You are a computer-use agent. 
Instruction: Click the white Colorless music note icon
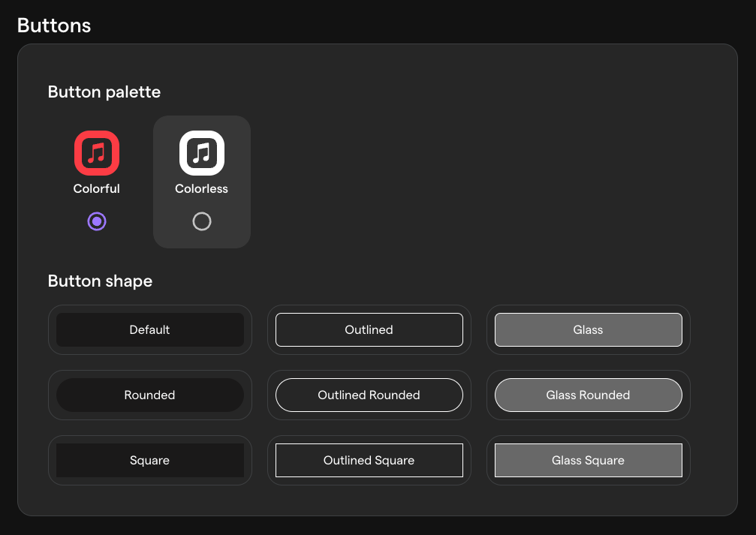(201, 153)
